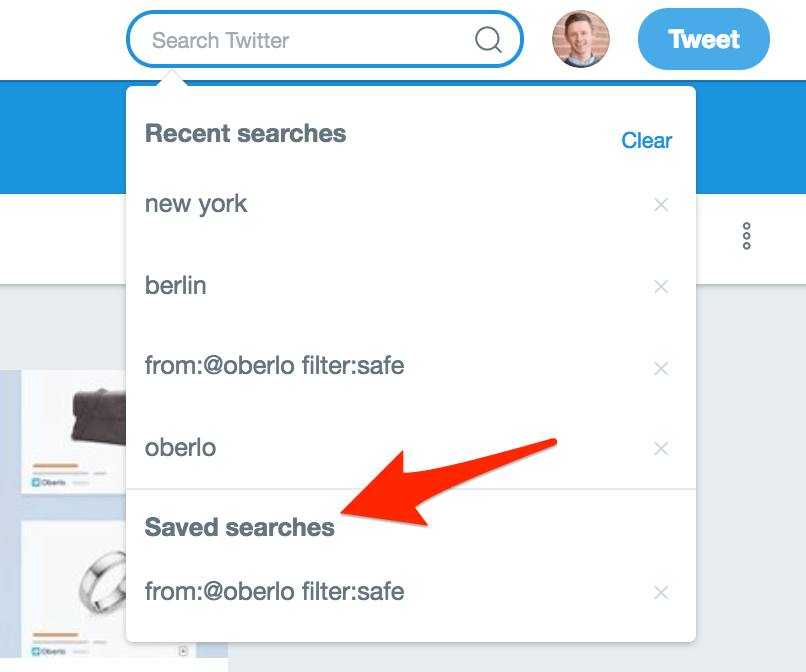Viewport: 806px width, 672px height.
Task: Remove 'berlin' from recent searches
Action: point(660,287)
